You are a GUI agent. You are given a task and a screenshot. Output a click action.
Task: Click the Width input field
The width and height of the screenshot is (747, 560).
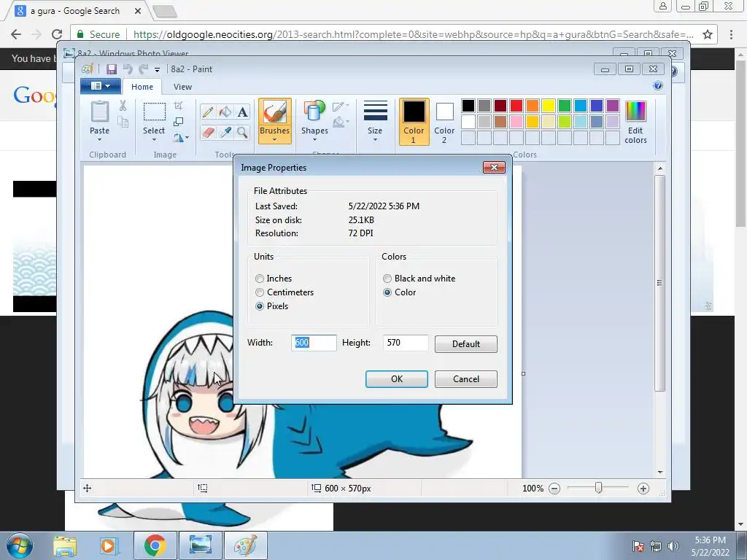[x=314, y=343]
